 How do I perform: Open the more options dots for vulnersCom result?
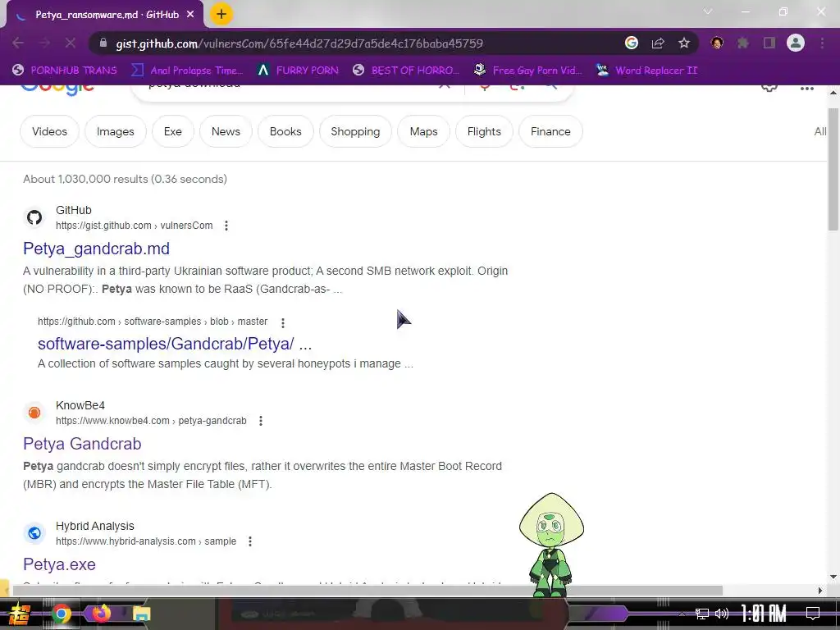point(226,226)
